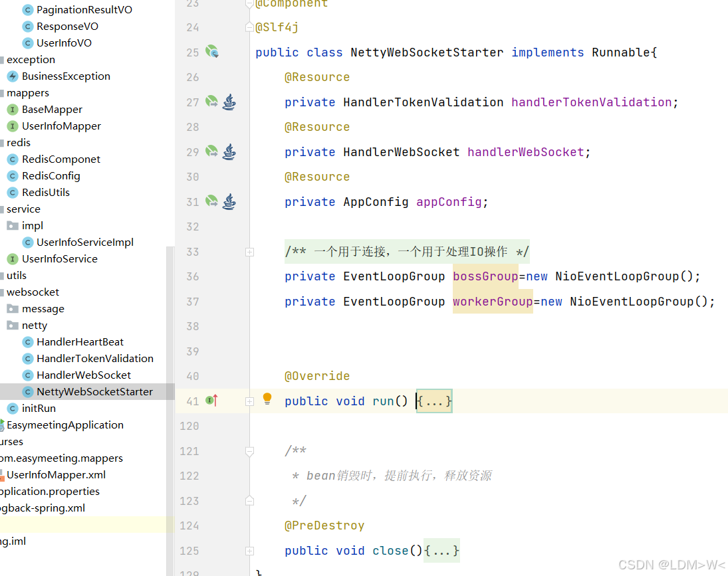Click the folder icon beside netty
Screen dimensions: 728x576
point(13,325)
